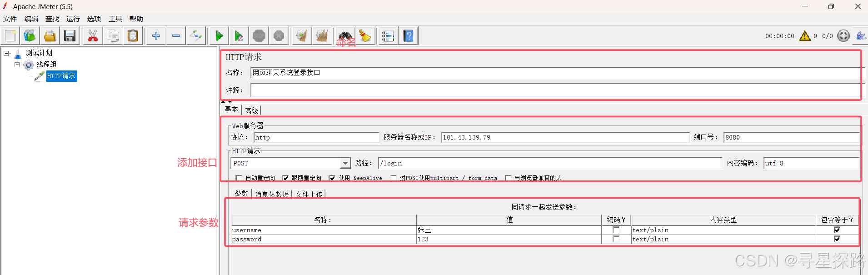
Task: Switch to the 参数 tab
Action: (241, 193)
